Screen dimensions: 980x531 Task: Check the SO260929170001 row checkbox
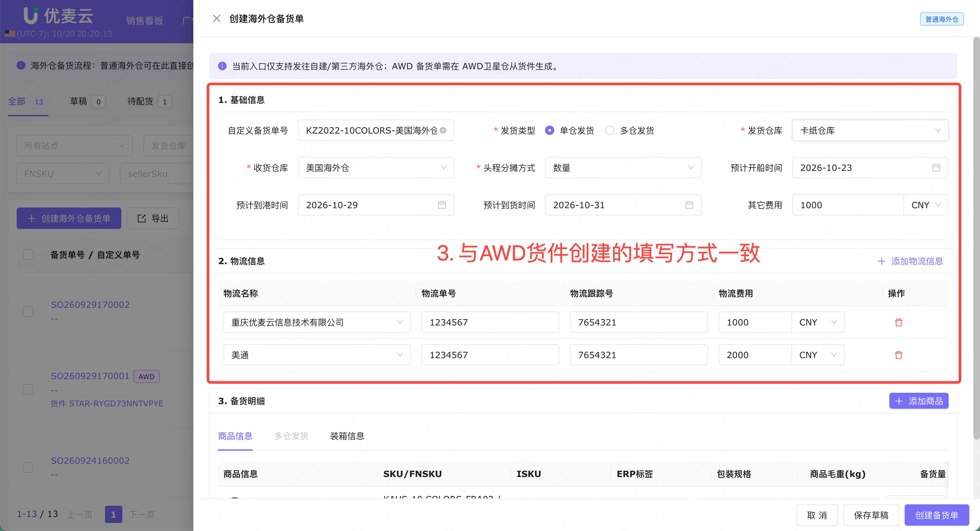(x=28, y=389)
